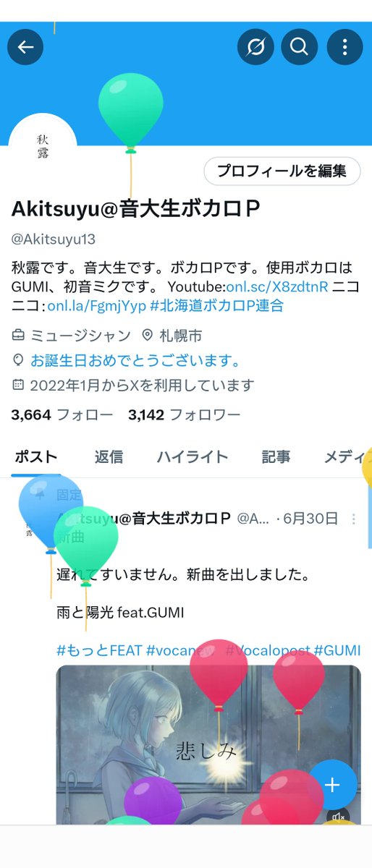Tap the back arrow icon
Screen dimensions: 372x868
(25, 47)
